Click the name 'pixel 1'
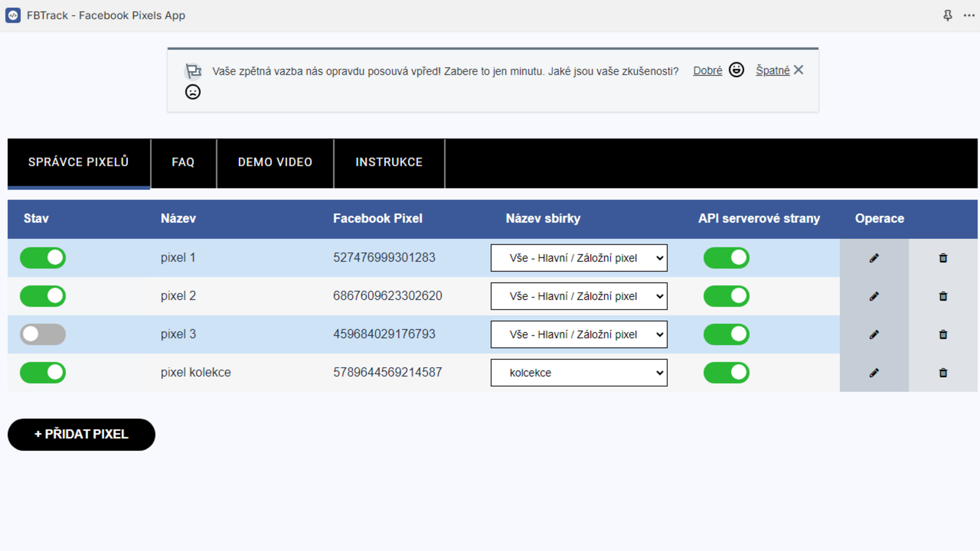Screen dimensions: 980x551 [x=178, y=258]
